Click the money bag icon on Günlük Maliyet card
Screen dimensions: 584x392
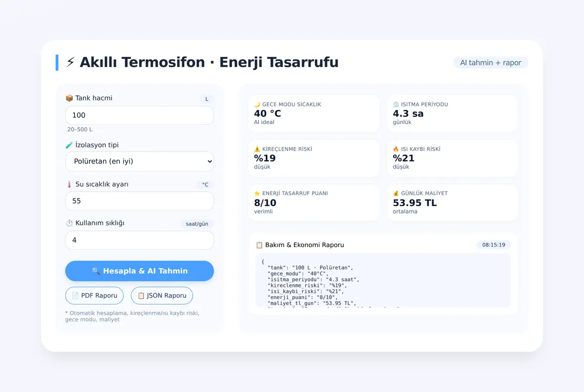coord(396,194)
